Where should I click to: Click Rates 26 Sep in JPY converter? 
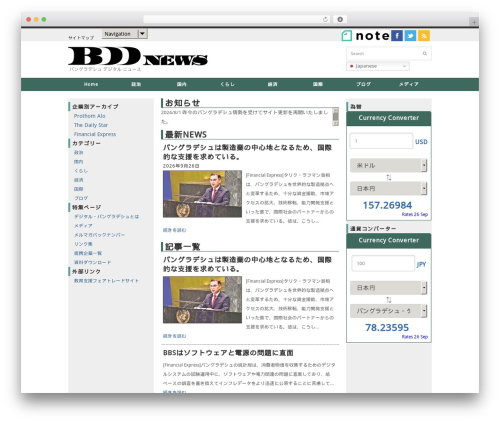tap(415, 337)
